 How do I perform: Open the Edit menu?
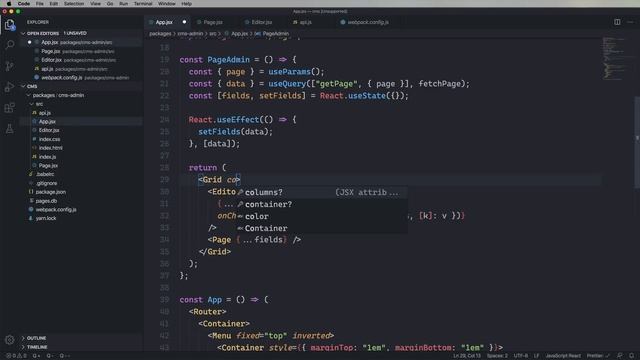(53, 4)
